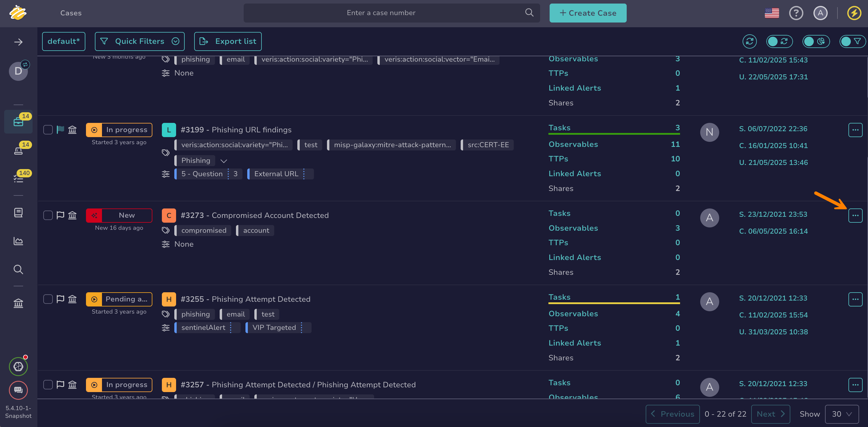This screenshot has width=868, height=427.
Task: Go to the Next page
Action: (770, 414)
